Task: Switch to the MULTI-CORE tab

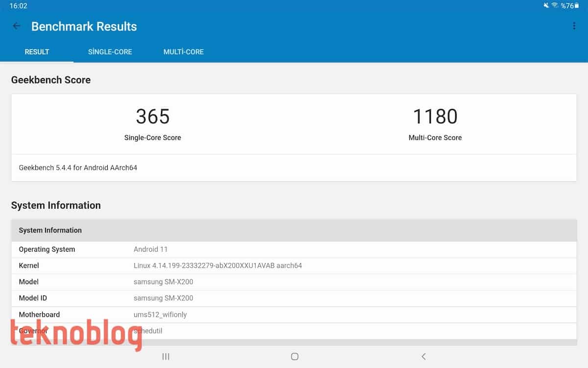Action: [184, 52]
